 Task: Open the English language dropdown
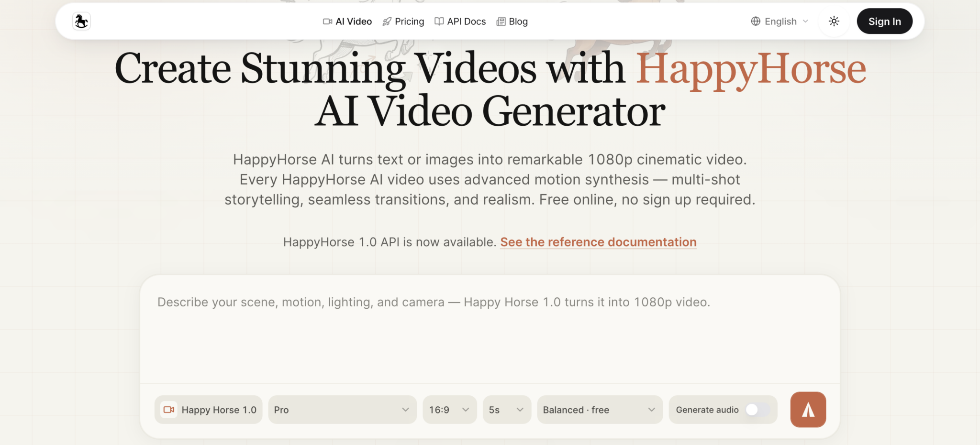(780, 22)
